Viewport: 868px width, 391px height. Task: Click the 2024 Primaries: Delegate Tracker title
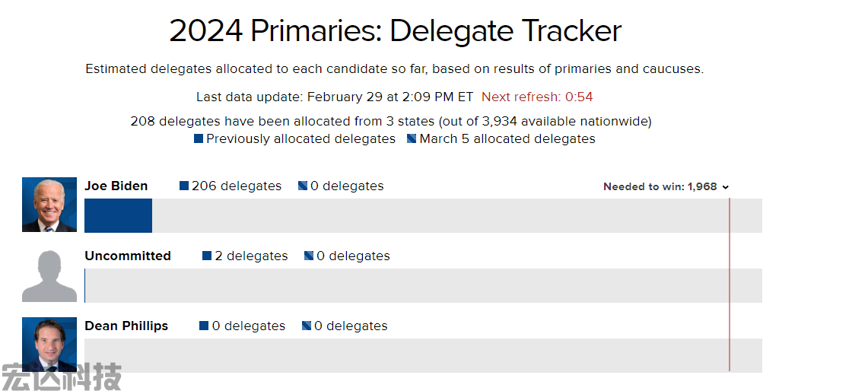pyautogui.click(x=396, y=30)
